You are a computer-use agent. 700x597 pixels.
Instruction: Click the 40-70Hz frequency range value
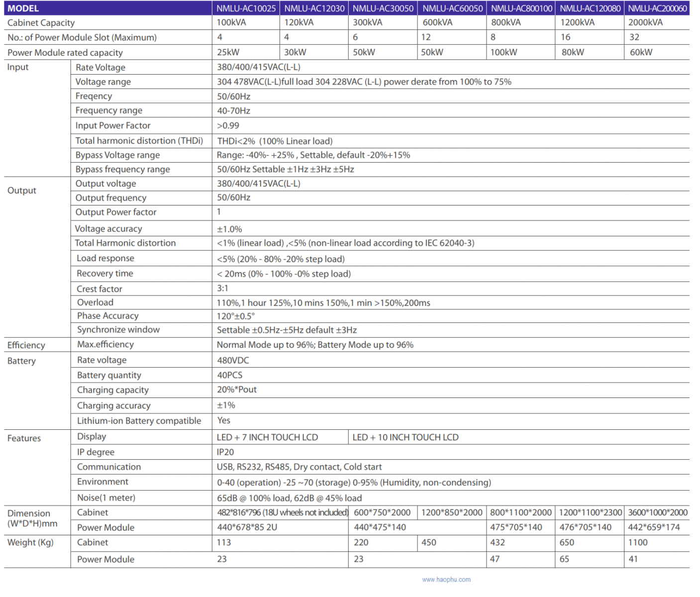click(233, 111)
